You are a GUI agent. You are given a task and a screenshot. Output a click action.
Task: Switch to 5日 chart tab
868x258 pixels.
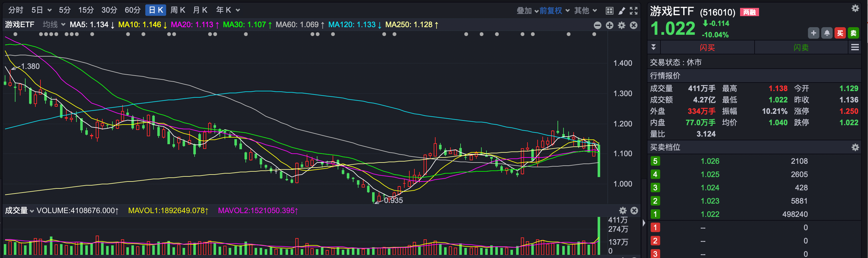tap(37, 10)
